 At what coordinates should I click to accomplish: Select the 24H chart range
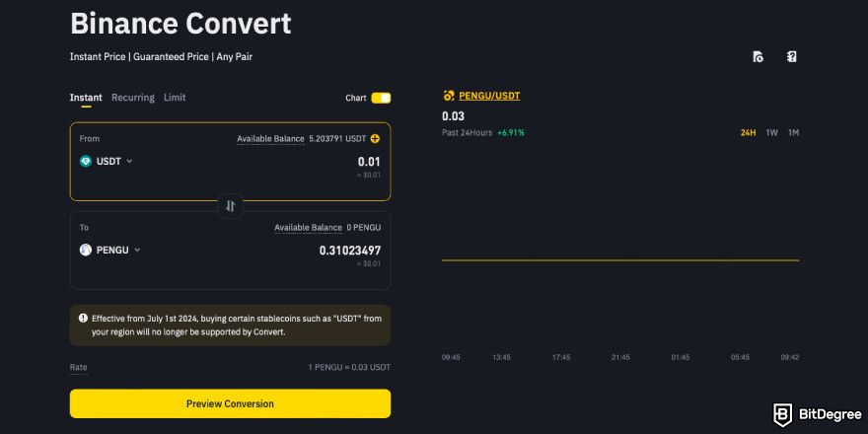click(749, 133)
